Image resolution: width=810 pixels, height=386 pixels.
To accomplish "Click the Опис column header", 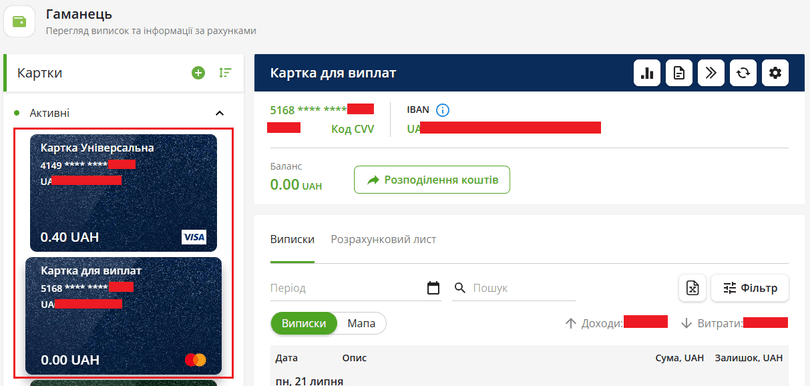I will point(354,358).
